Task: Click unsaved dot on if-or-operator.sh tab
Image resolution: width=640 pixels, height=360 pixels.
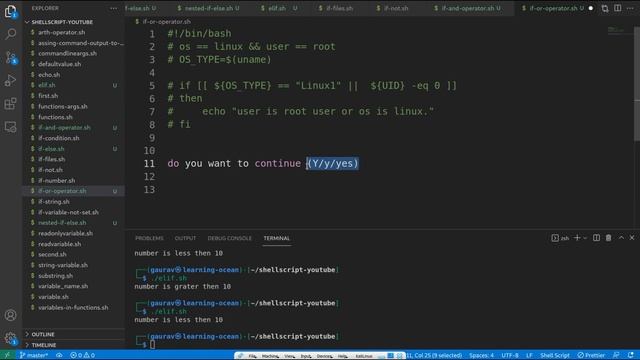Action: tap(591, 8)
